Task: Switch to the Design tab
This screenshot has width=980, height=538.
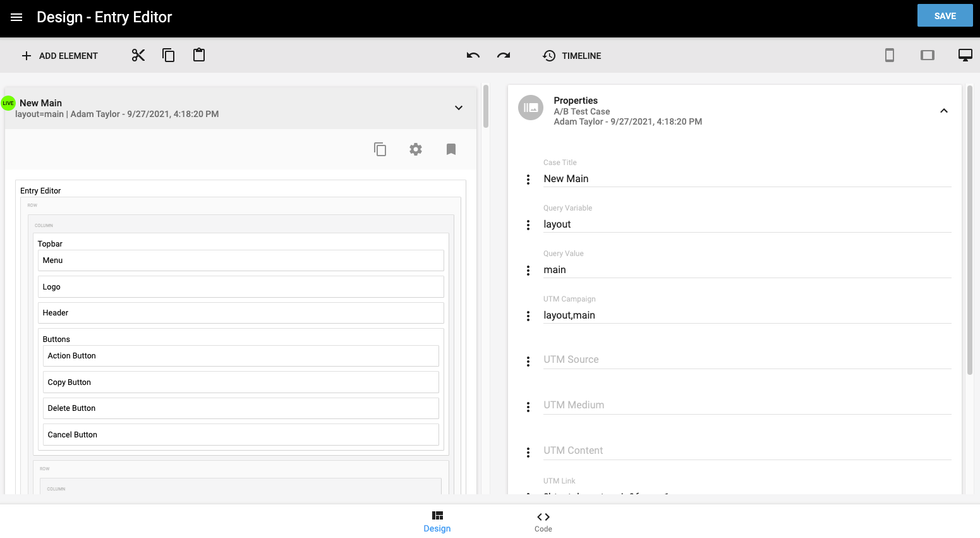Action: (x=437, y=522)
